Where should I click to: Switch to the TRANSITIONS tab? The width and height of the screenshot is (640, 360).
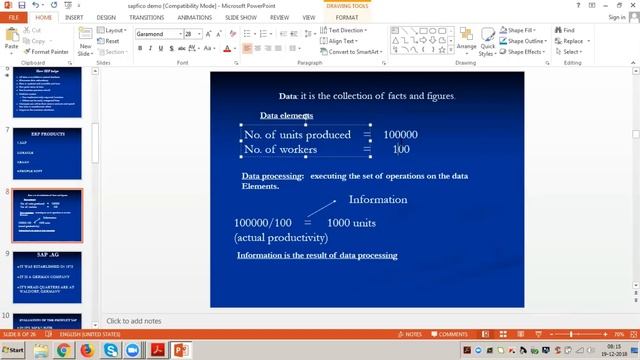(147, 18)
